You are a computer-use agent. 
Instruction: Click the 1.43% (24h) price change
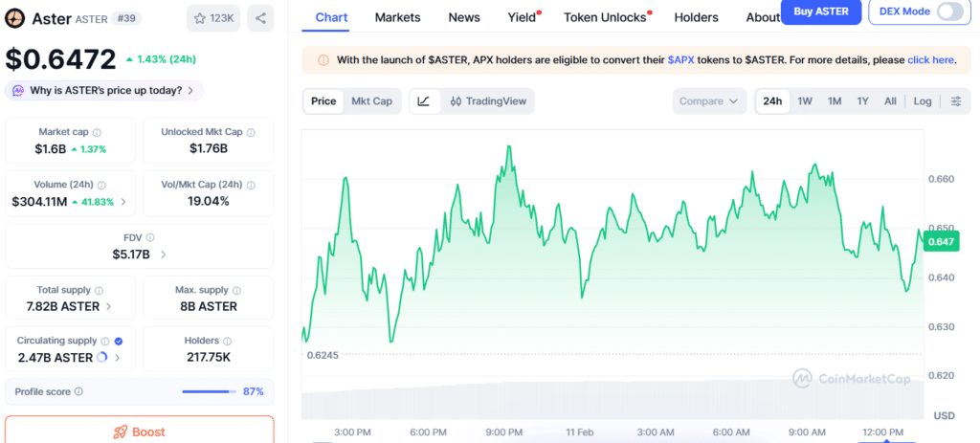coord(161,60)
